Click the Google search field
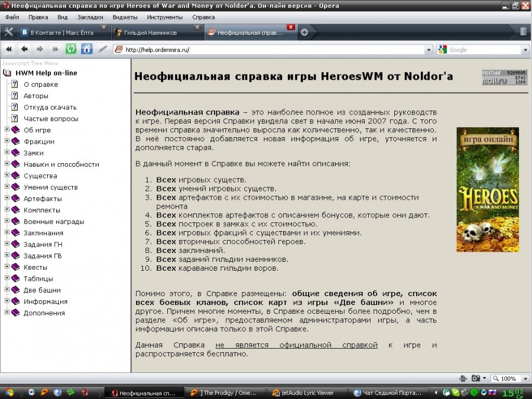Image resolution: width=532 pixels, height=399 pixels. click(485, 50)
